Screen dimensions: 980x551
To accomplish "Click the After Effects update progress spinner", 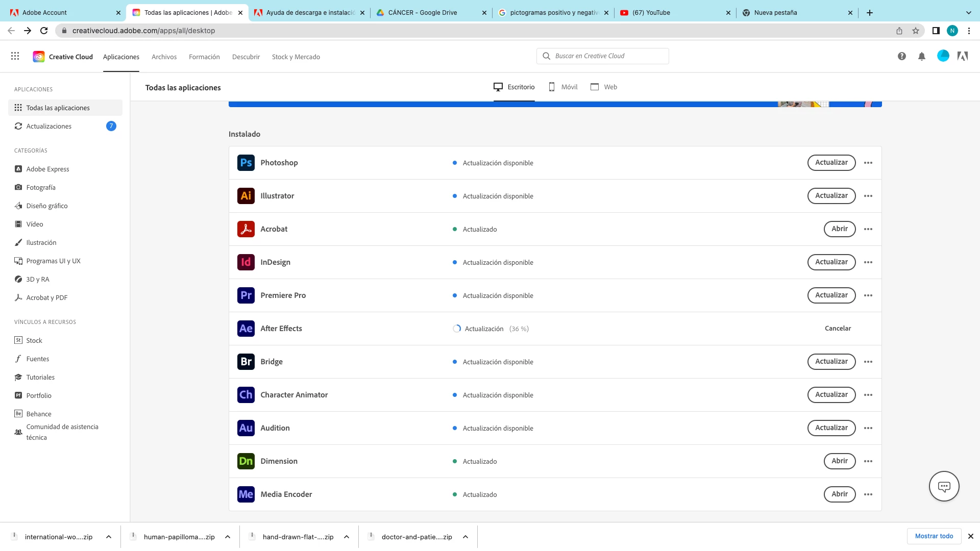I will (457, 329).
